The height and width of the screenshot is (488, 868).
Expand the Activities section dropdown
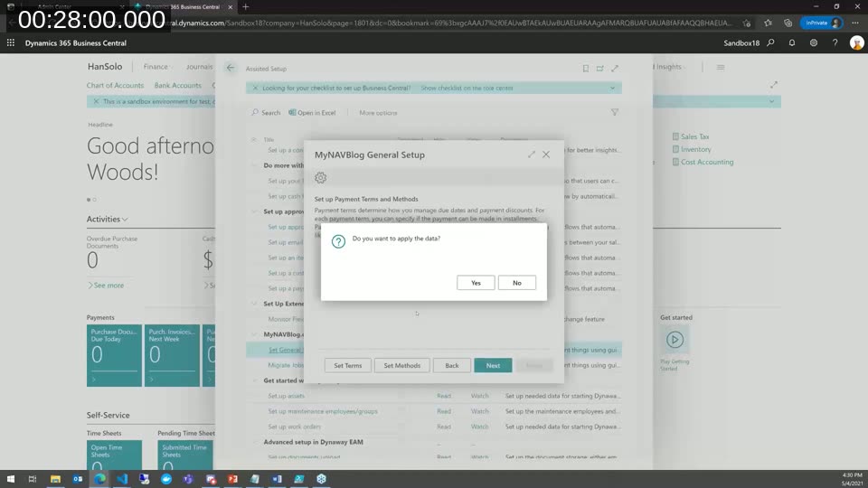(x=107, y=219)
